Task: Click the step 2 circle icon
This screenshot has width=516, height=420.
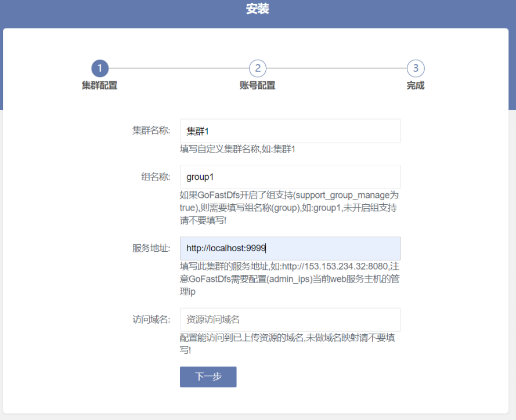Action: click(x=258, y=68)
